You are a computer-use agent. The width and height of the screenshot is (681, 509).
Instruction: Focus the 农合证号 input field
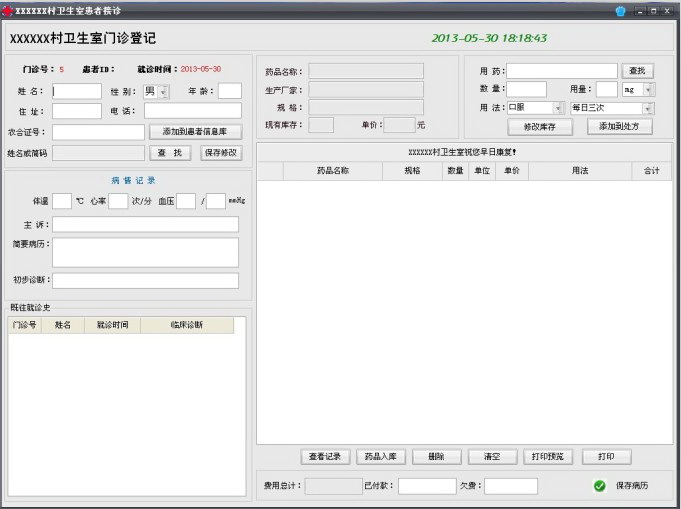tap(98, 132)
